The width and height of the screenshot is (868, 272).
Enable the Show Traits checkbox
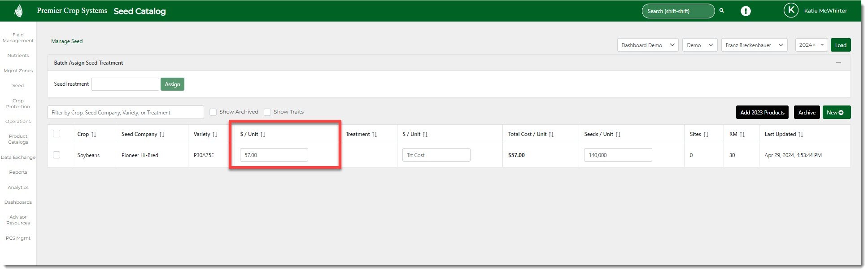(x=267, y=112)
